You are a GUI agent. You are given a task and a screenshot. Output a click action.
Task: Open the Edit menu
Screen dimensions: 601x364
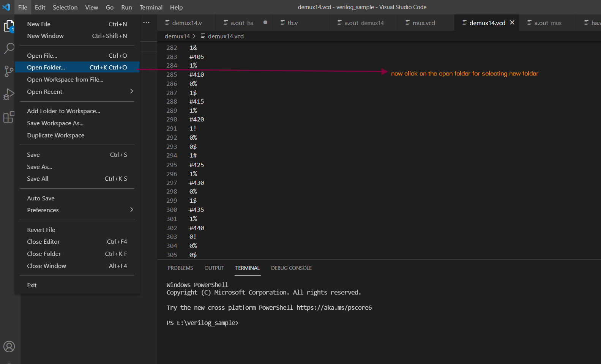pos(40,7)
